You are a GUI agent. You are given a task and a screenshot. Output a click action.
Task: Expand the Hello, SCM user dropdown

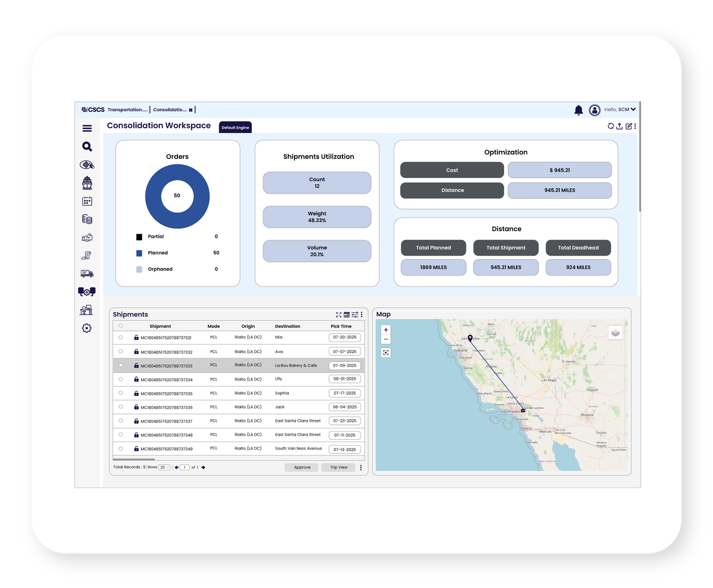click(x=633, y=110)
